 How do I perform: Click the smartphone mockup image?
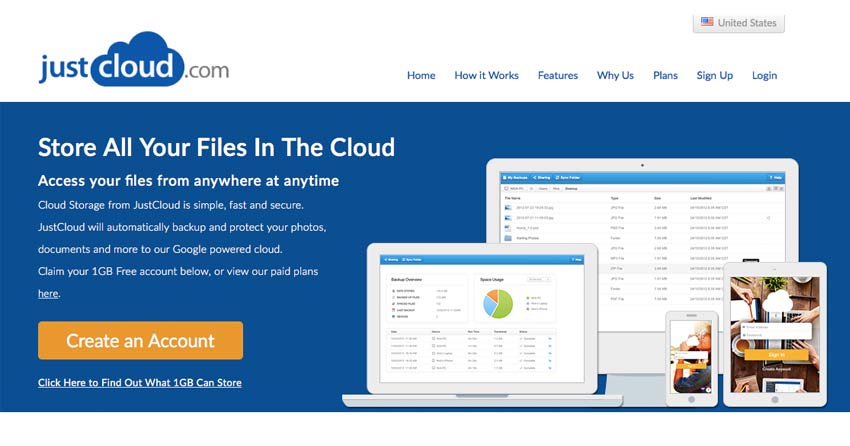pyautogui.click(x=691, y=357)
